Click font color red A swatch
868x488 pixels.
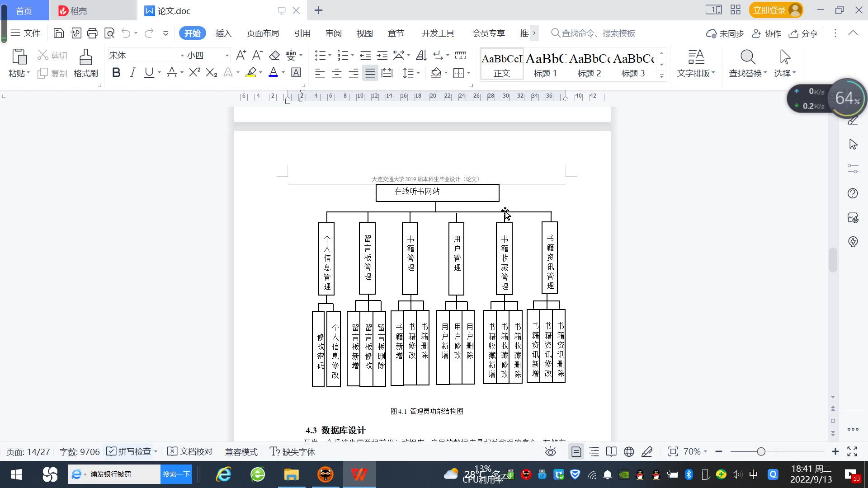point(273,72)
